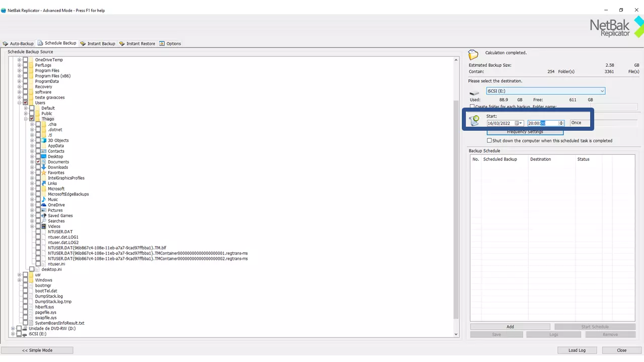
Task: Click the Music note icon
Action: pos(44,200)
